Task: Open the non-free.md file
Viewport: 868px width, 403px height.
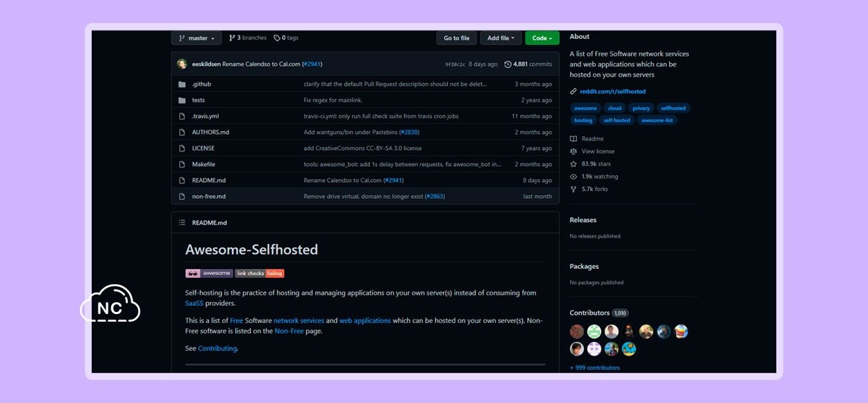Action: coord(208,197)
